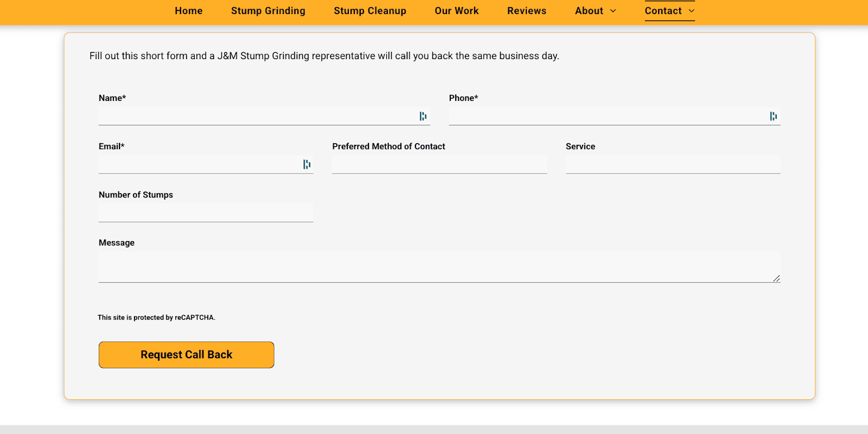Navigate to Stump Cleanup

click(370, 11)
